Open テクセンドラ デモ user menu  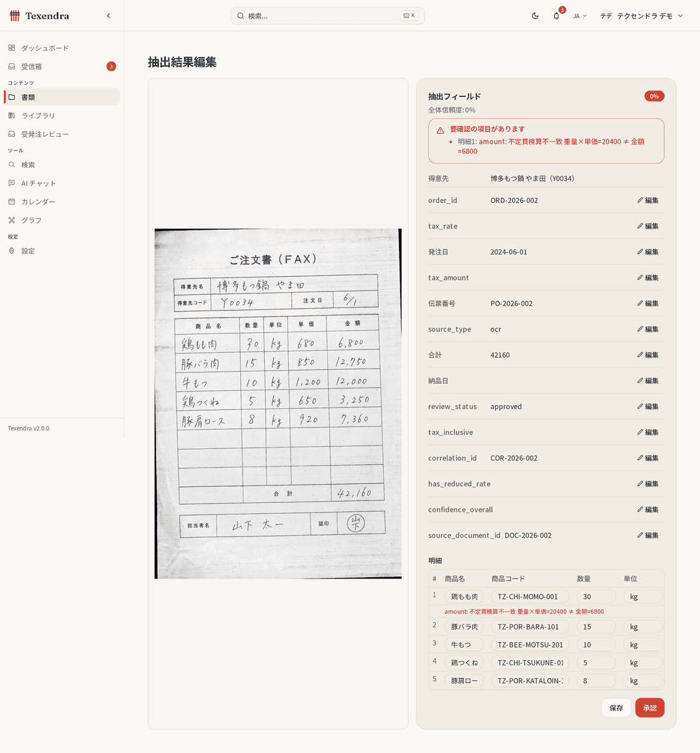[642, 16]
